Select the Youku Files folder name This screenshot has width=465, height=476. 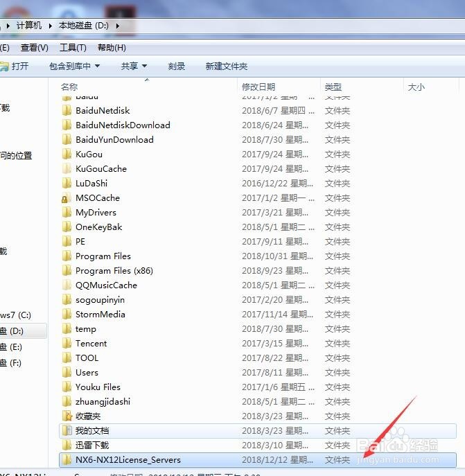[x=98, y=387]
